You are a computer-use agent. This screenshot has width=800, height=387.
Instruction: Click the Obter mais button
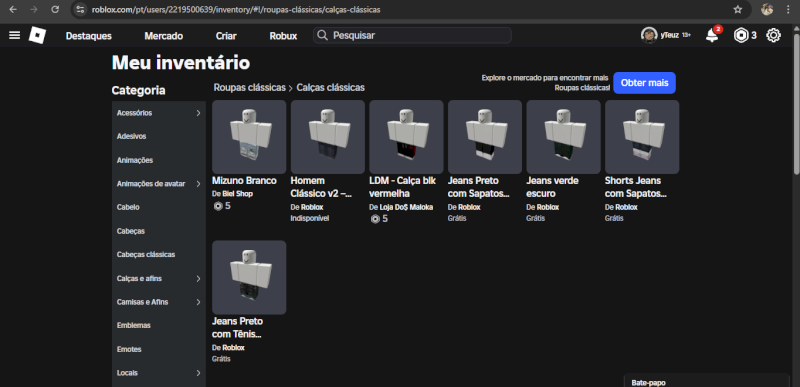pos(644,83)
